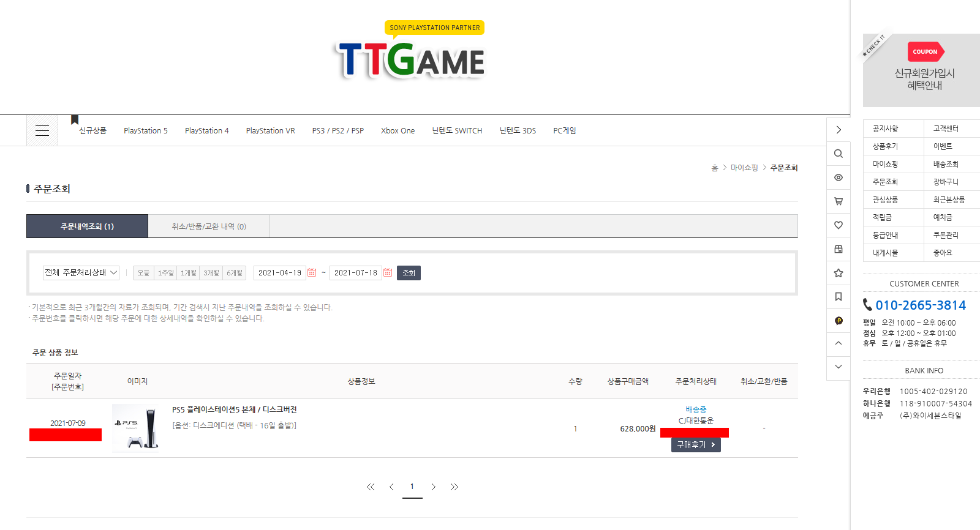Open the cart icon in the sidebar strip

coord(839,201)
